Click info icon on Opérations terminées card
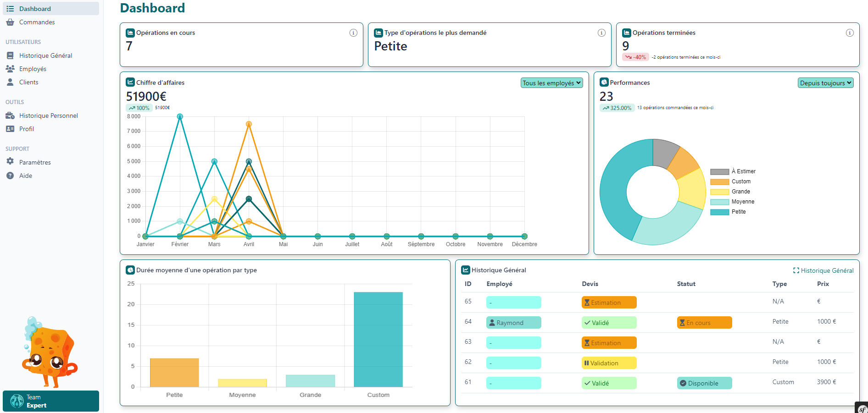The image size is (868, 413). click(x=850, y=33)
